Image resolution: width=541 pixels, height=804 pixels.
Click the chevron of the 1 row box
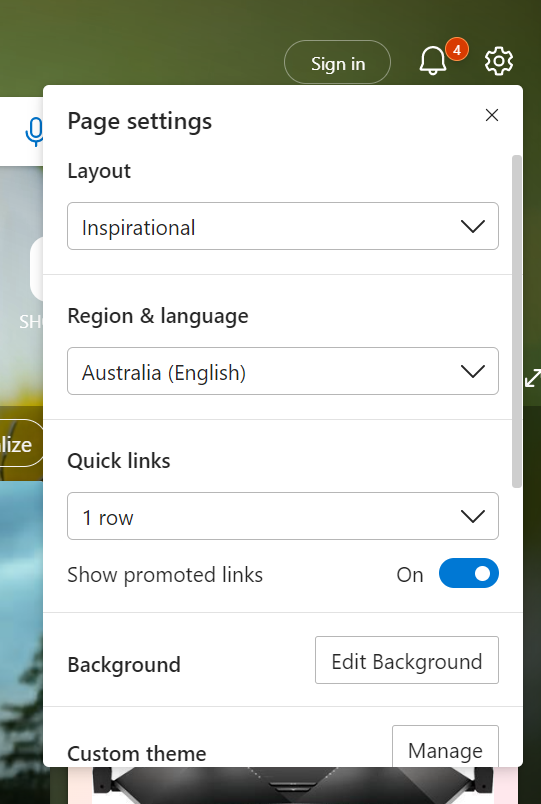click(473, 516)
